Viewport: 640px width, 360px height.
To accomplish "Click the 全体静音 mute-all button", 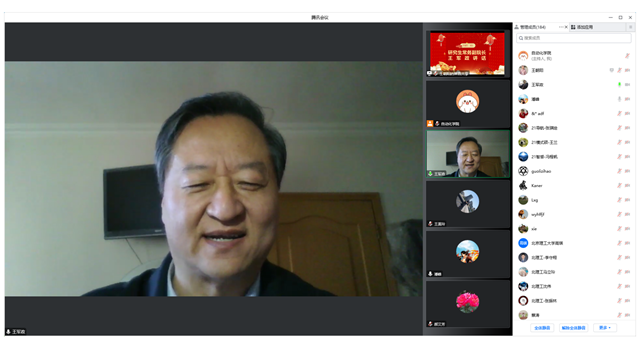I will tap(542, 328).
